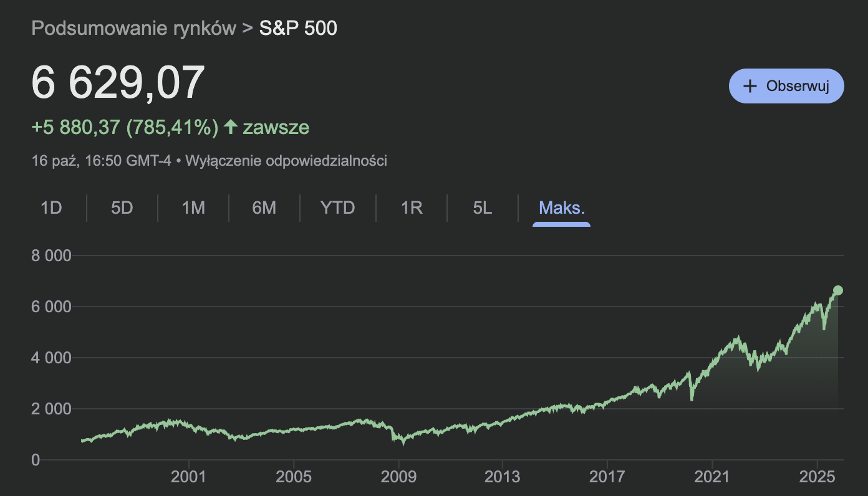This screenshot has width=868, height=496.
Task: Click the plus icon in Obserwuj
Action: [x=750, y=86]
